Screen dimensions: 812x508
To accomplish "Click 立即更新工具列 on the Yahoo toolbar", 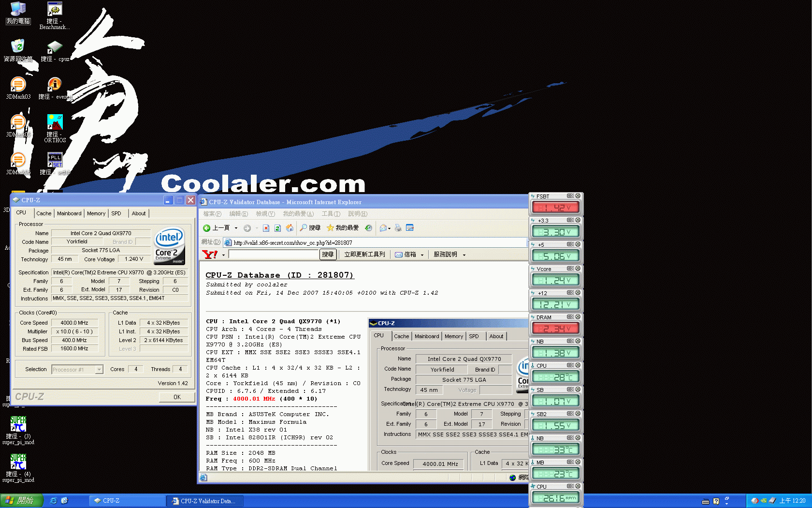I will tap(364, 254).
